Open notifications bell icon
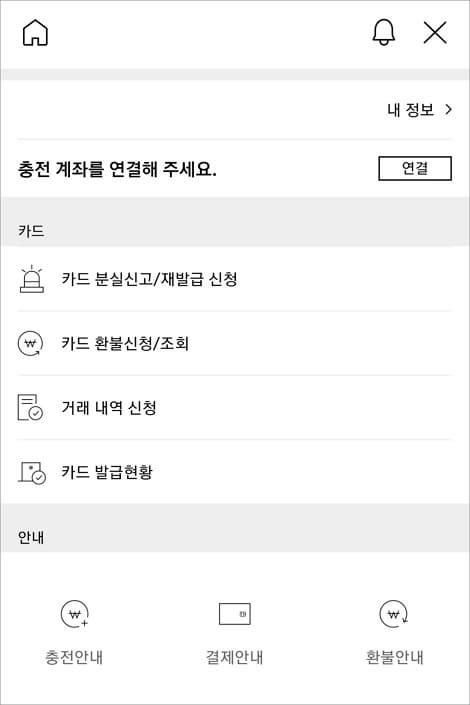The width and height of the screenshot is (470, 705). [x=384, y=32]
